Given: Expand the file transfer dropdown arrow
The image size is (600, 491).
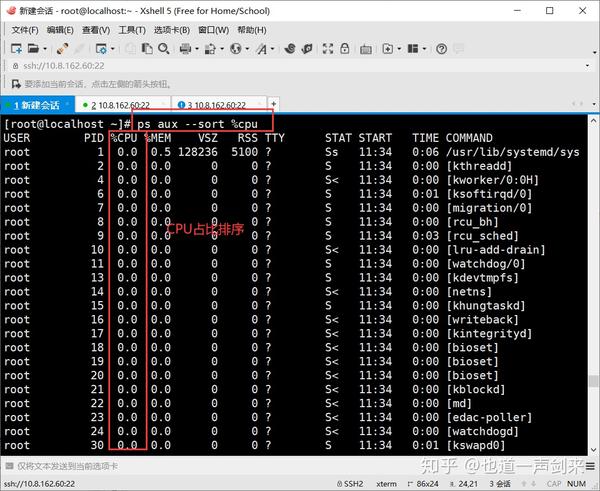Looking at the screenshot, I should 222,49.
